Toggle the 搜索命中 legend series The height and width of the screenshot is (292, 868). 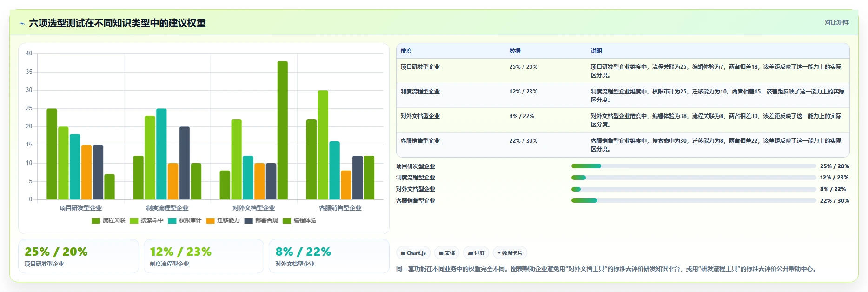click(146, 220)
